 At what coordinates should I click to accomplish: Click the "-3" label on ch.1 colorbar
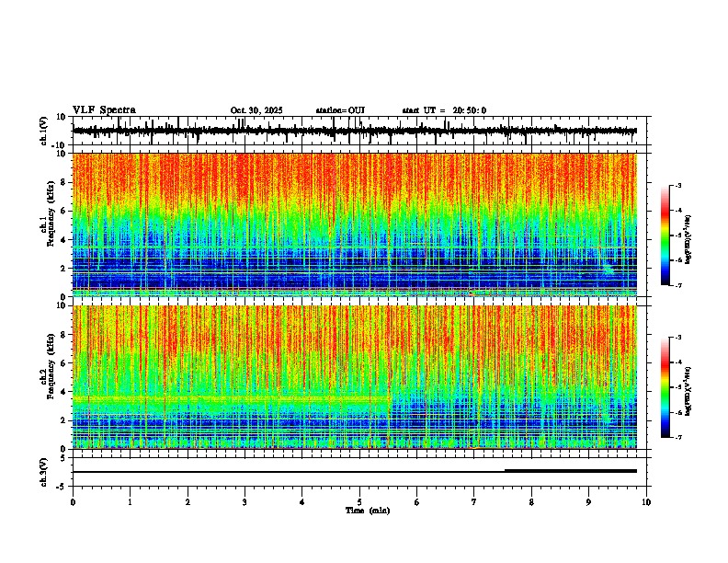tap(677, 186)
